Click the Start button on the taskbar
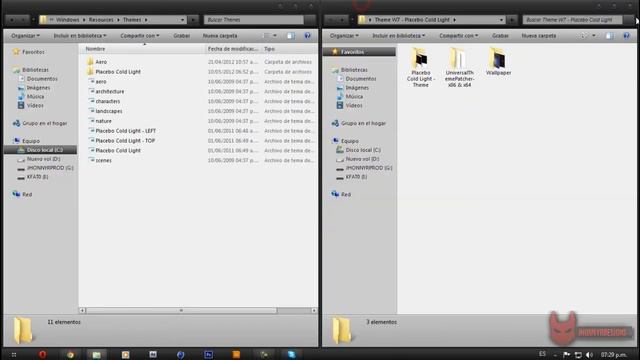This screenshot has width=640, height=360. (13, 355)
